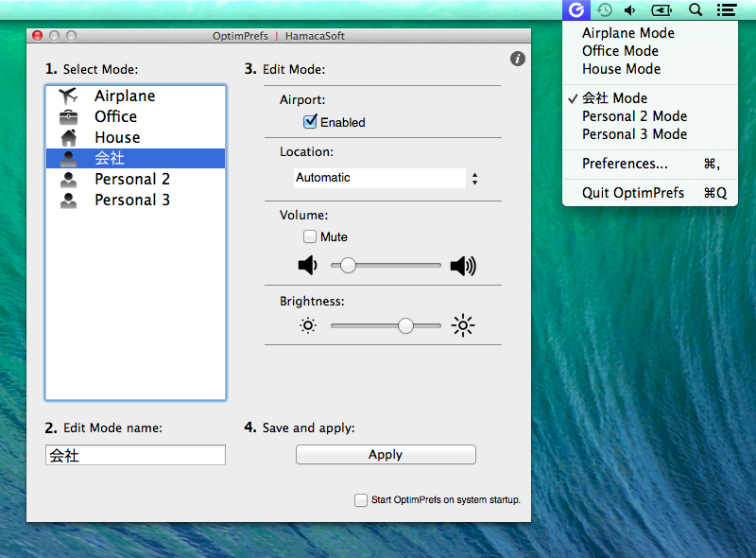756x558 pixels.
Task: Choose Personal 2 Mode from the menu
Action: tap(649, 116)
